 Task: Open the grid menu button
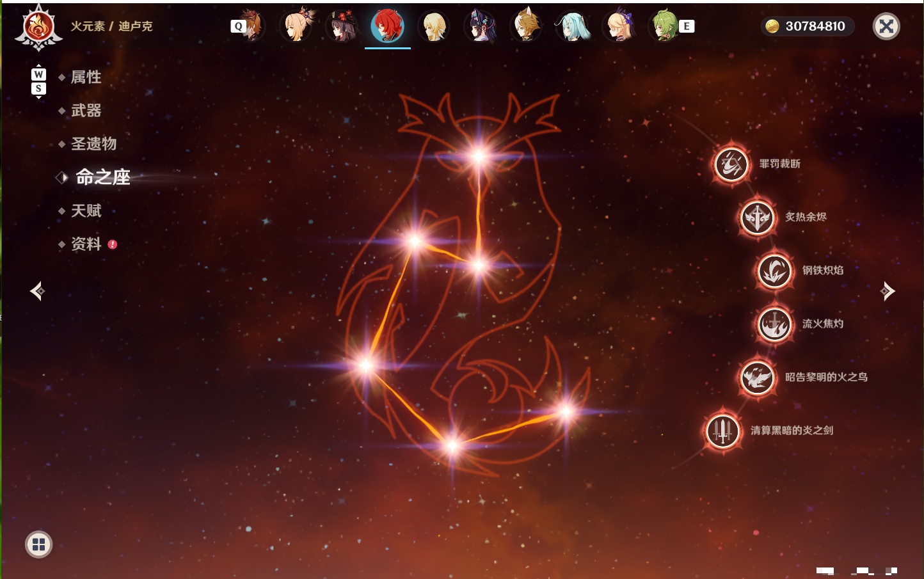click(38, 544)
